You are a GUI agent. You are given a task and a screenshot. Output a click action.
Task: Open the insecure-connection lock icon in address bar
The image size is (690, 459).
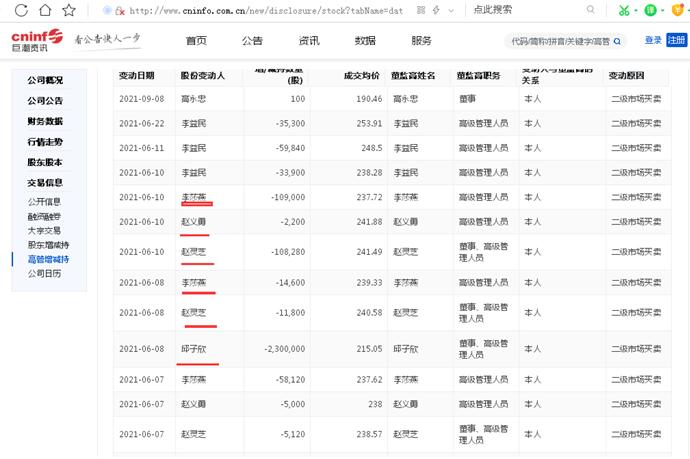[x=119, y=11]
